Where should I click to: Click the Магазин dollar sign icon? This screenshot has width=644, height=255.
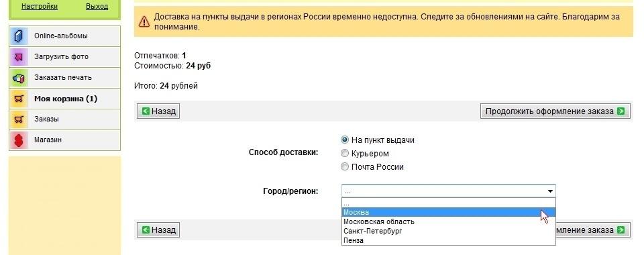coord(19,140)
